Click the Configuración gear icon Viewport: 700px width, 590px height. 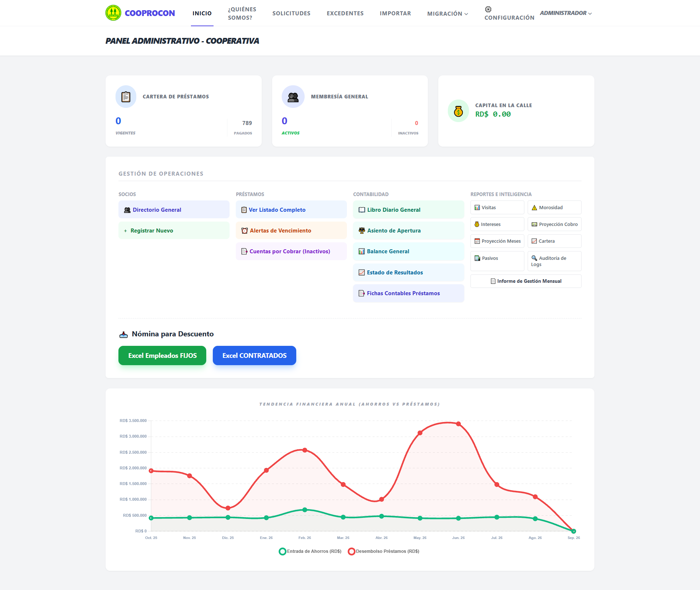[488, 9]
